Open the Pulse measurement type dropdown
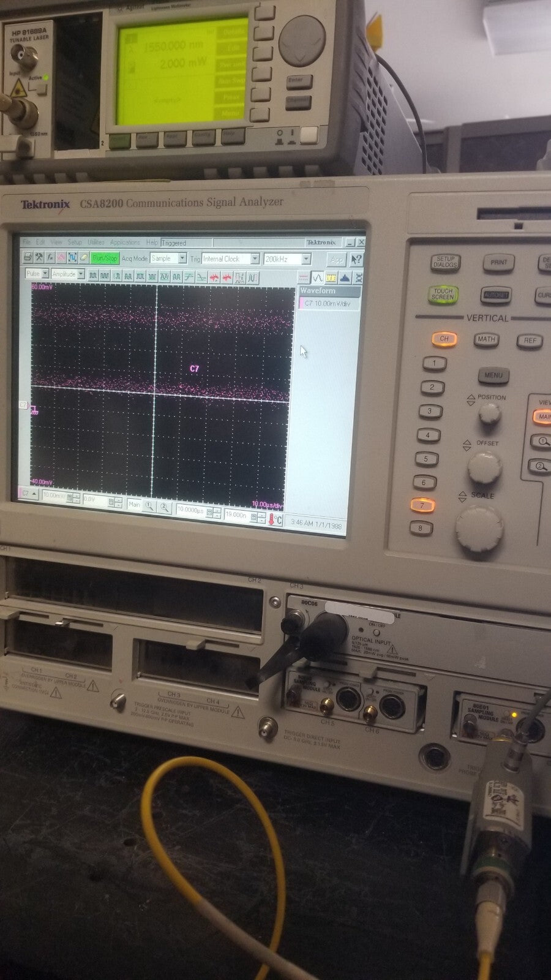Screen dimensions: 551x980 (x=37, y=273)
